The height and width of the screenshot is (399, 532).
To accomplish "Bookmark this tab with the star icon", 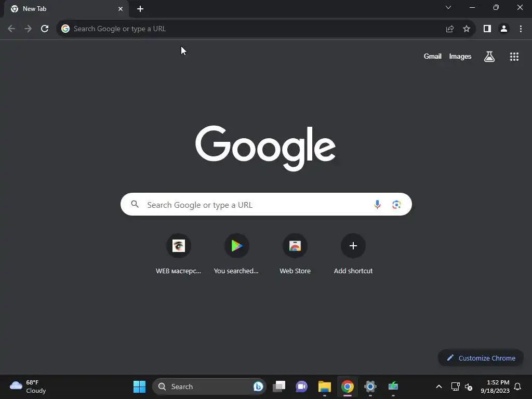I will click(467, 29).
